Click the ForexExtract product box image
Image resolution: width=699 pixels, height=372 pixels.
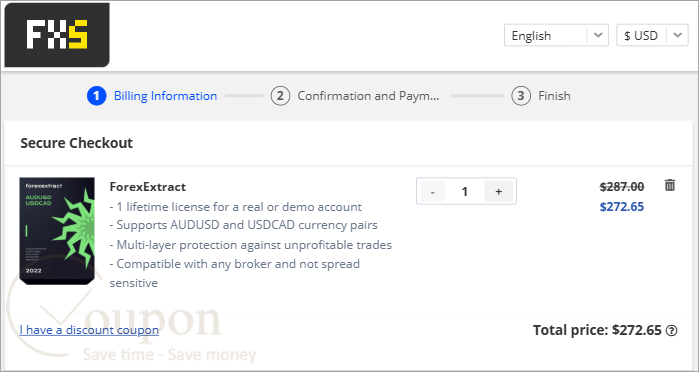[x=57, y=231]
